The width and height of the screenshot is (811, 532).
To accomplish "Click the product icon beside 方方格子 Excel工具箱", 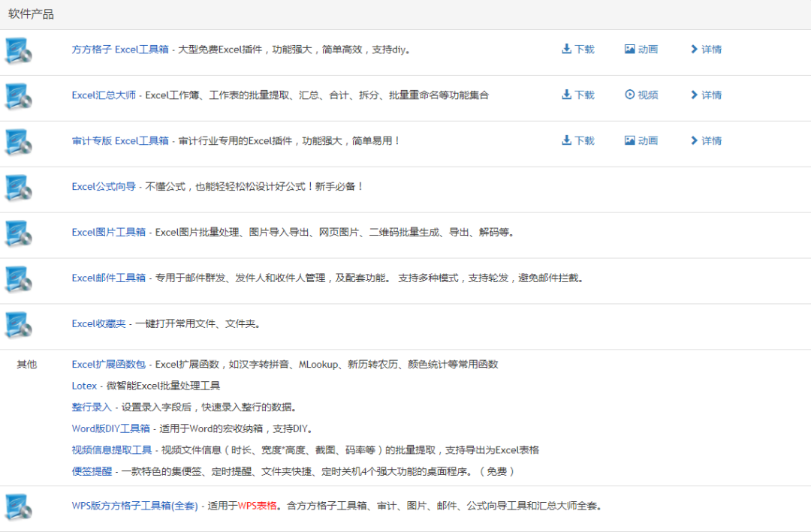I will click(18, 50).
